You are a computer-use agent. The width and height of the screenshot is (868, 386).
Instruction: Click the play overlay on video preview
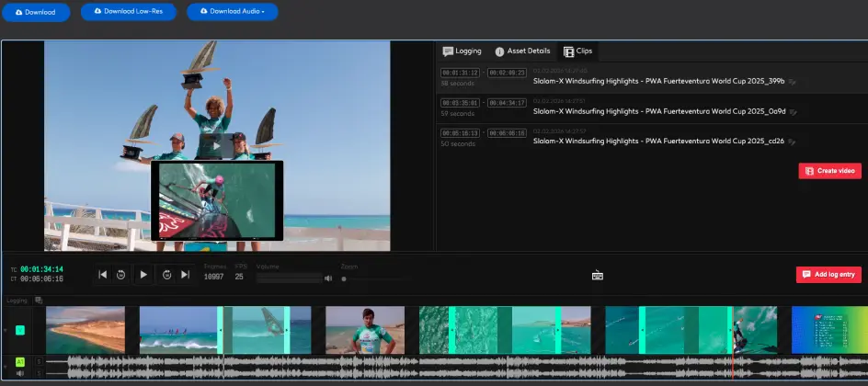click(217, 146)
